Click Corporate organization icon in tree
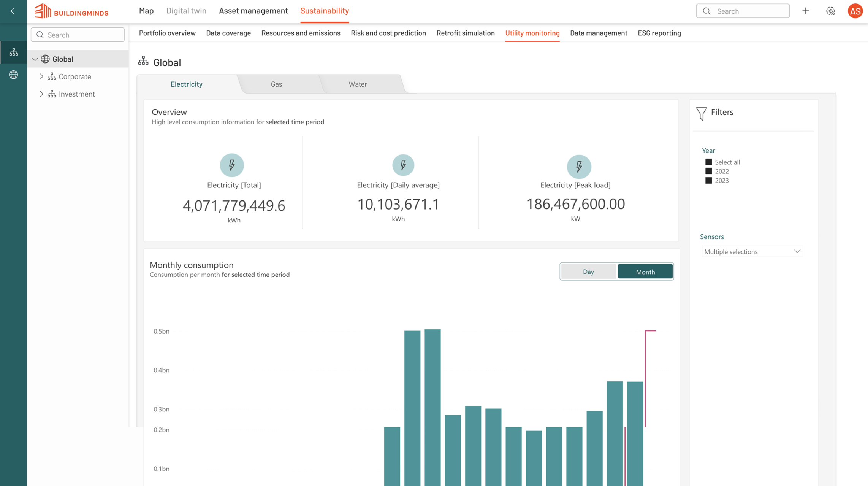Image resolution: width=868 pixels, height=486 pixels. pyautogui.click(x=52, y=76)
